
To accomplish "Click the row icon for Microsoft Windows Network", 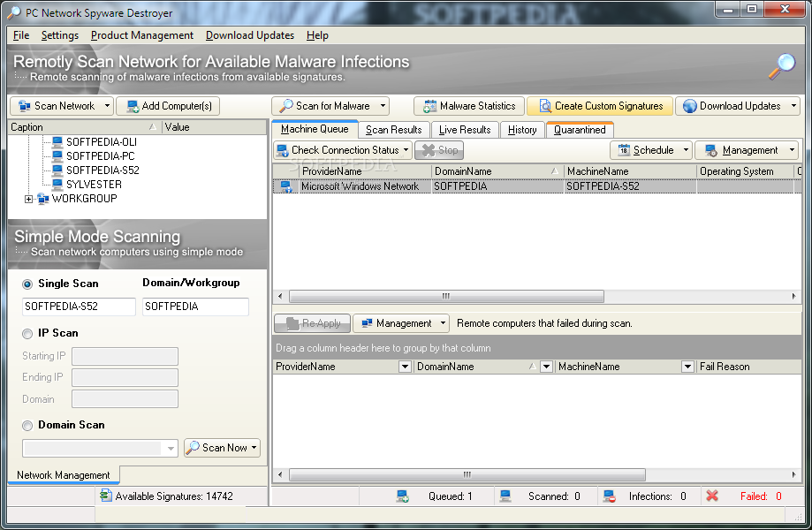I will point(286,186).
